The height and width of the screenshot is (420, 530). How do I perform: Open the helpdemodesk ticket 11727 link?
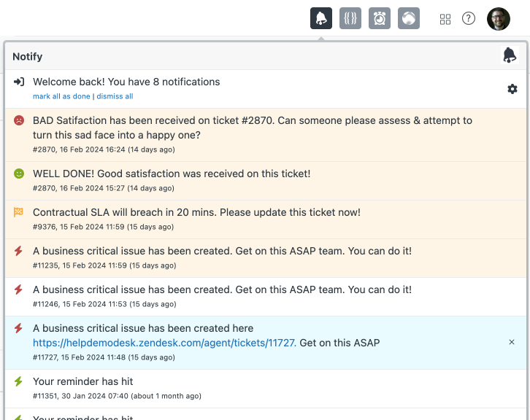point(164,343)
